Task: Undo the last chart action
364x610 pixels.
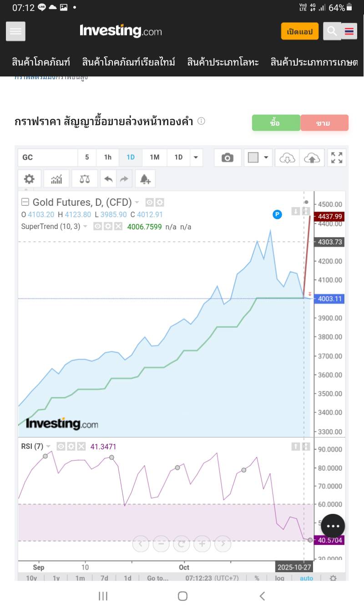Action: [x=108, y=179]
